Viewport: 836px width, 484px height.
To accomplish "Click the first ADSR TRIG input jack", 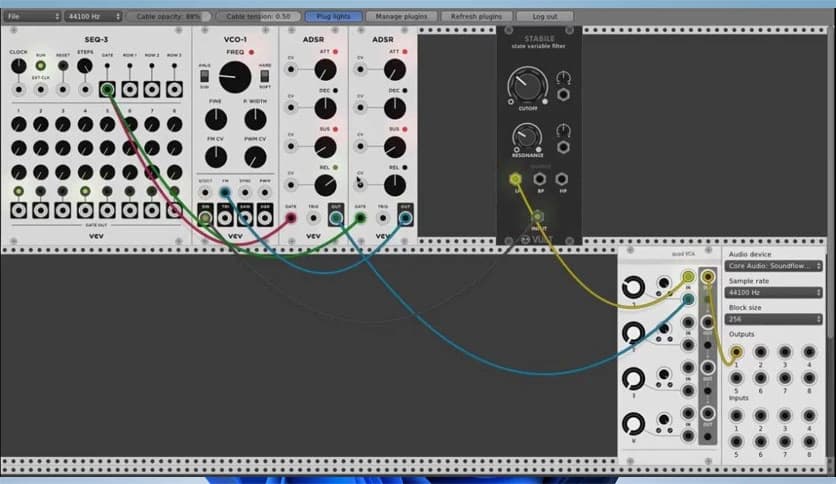I will click(313, 217).
